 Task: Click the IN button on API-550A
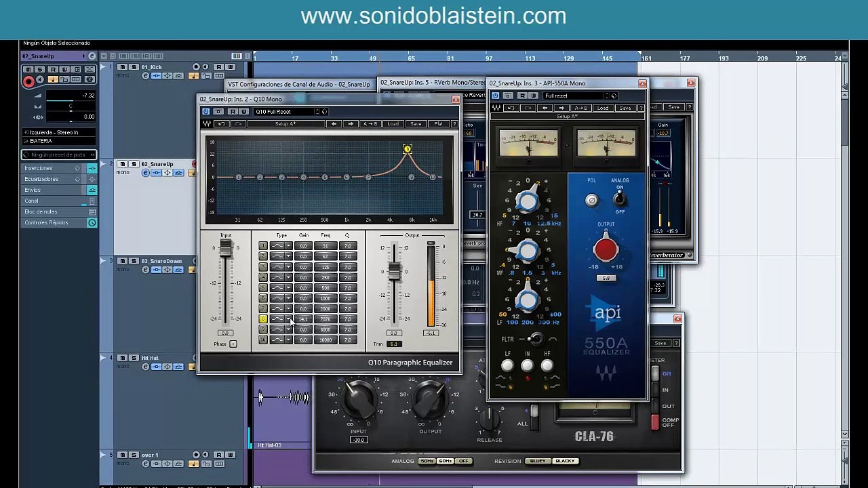(x=527, y=366)
